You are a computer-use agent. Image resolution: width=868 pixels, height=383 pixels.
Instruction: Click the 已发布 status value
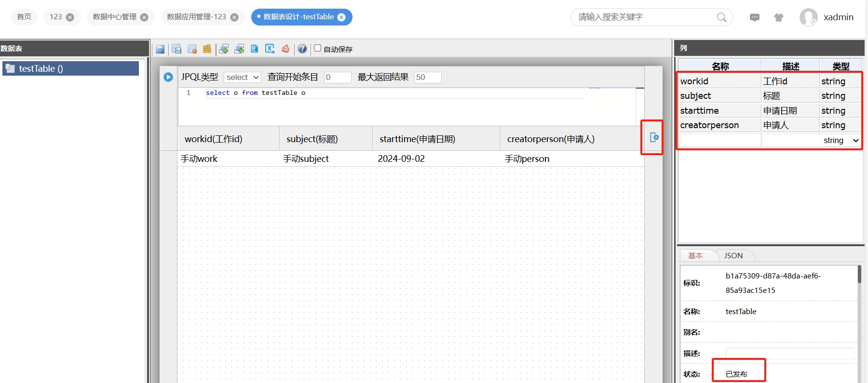tap(736, 374)
